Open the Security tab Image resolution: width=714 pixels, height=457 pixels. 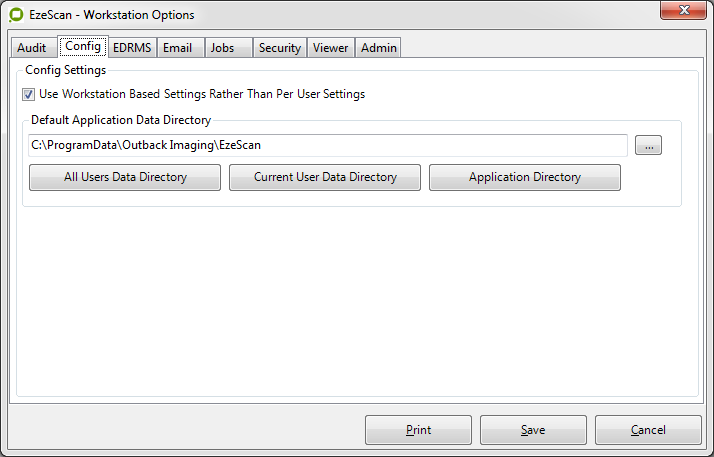279,48
